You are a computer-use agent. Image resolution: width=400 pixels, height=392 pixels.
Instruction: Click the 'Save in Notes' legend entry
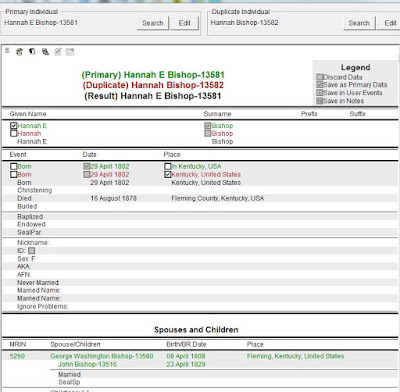[x=340, y=101]
